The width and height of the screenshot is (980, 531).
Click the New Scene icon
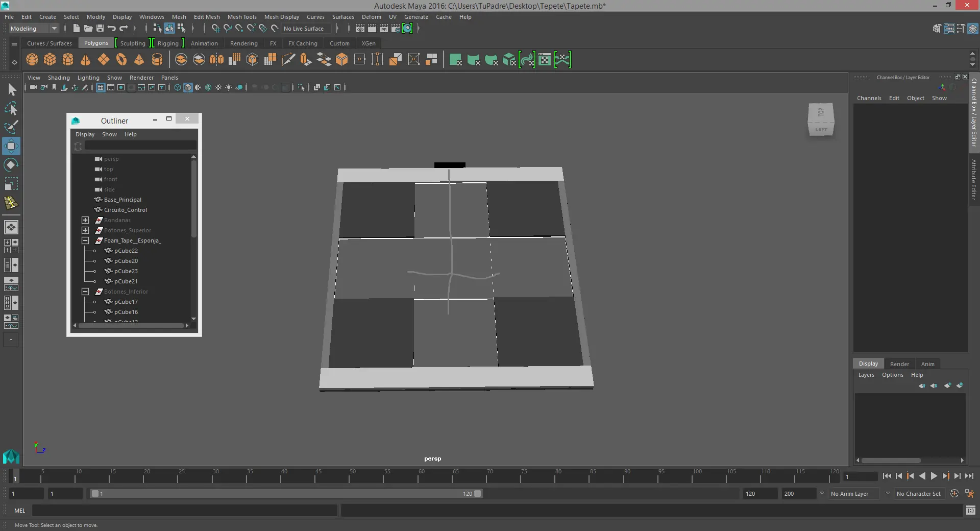coord(77,29)
